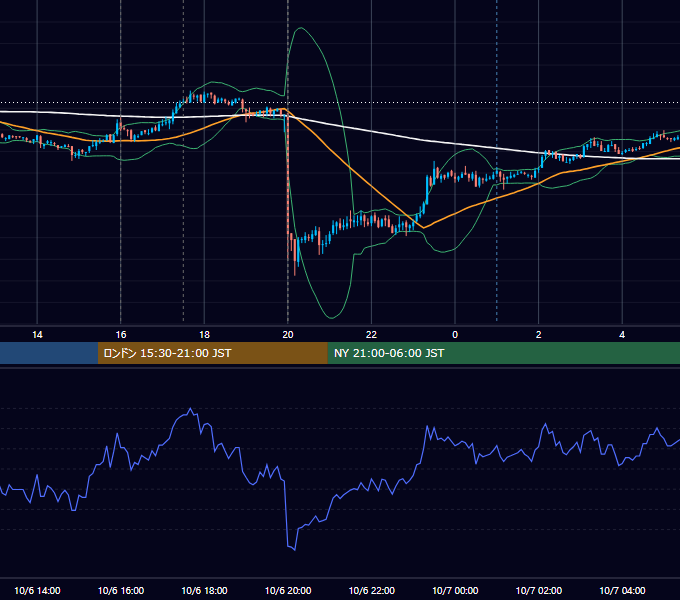Click the NY 21:00-06:00 JST session bar
Screen dimensions: 680x600
pyautogui.click(x=503, y=353)
